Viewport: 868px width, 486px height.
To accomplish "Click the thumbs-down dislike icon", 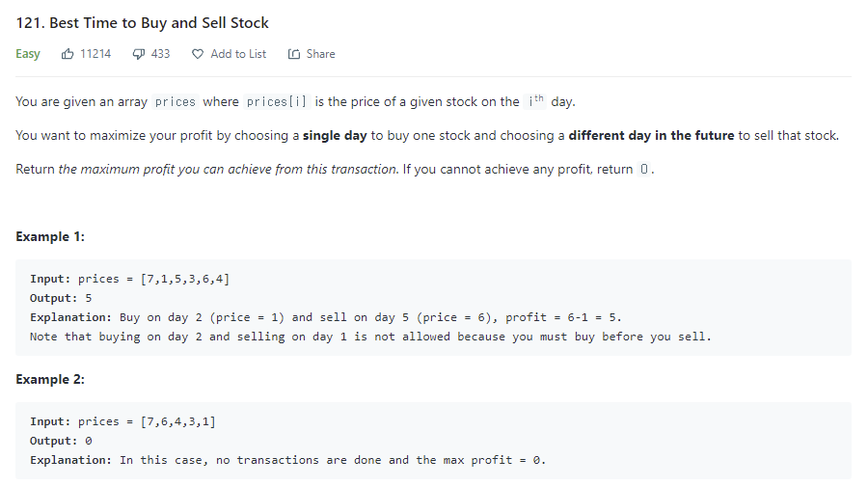I will (x=138, y=54).
